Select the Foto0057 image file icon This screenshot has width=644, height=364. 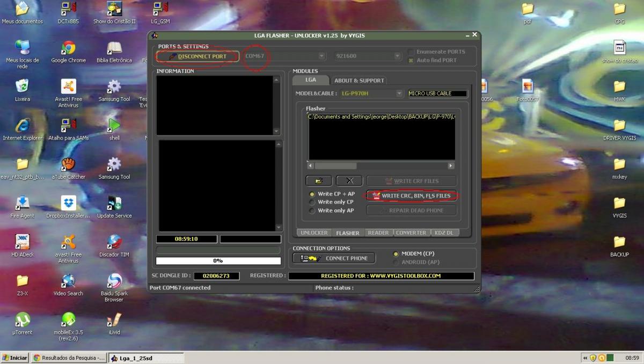point(528,90)
